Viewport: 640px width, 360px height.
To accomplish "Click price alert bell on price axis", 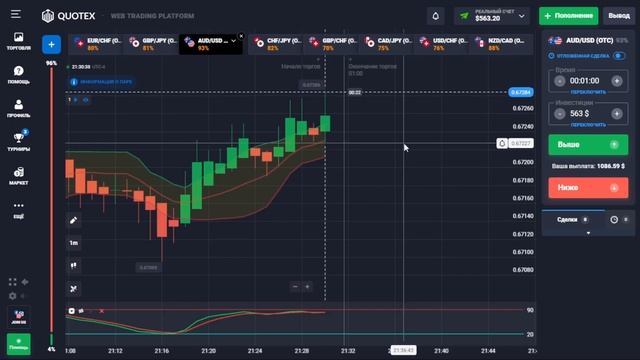I will click(502, 143).
